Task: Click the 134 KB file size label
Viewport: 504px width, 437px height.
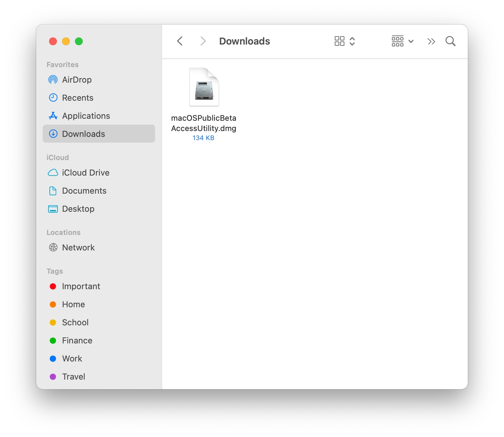Action: 204,138
